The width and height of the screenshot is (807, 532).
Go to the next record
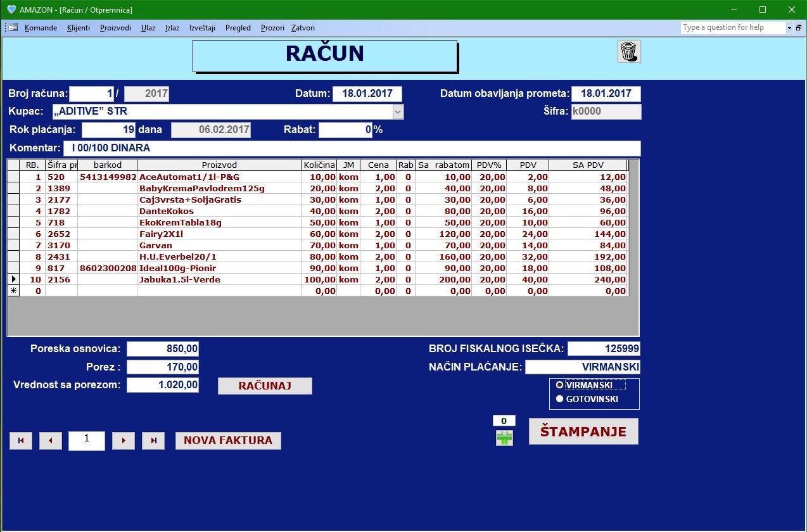pos(124,441)
